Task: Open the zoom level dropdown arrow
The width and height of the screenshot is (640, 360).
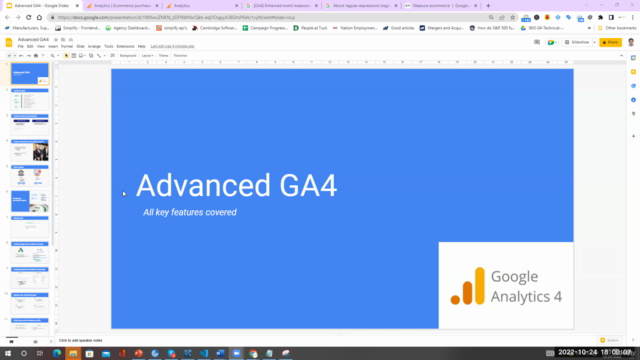Action: (x=58, y=56)
